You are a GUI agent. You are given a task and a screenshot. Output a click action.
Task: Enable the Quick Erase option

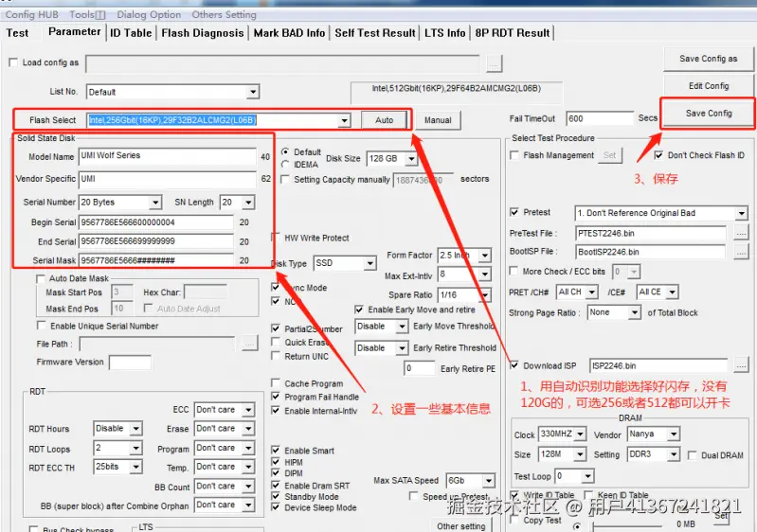[276, 342]
